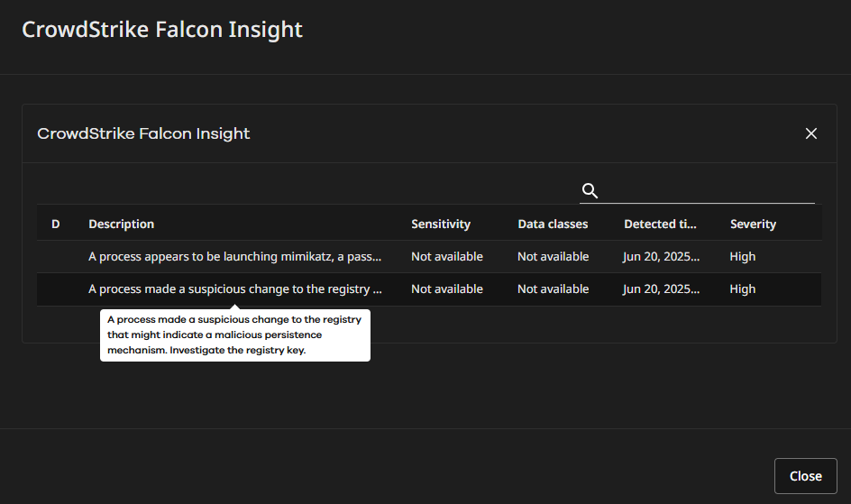The height and width of the screenshot is (504, 851).
Task: Click the search magnifier icon
Action: point(590,191)
